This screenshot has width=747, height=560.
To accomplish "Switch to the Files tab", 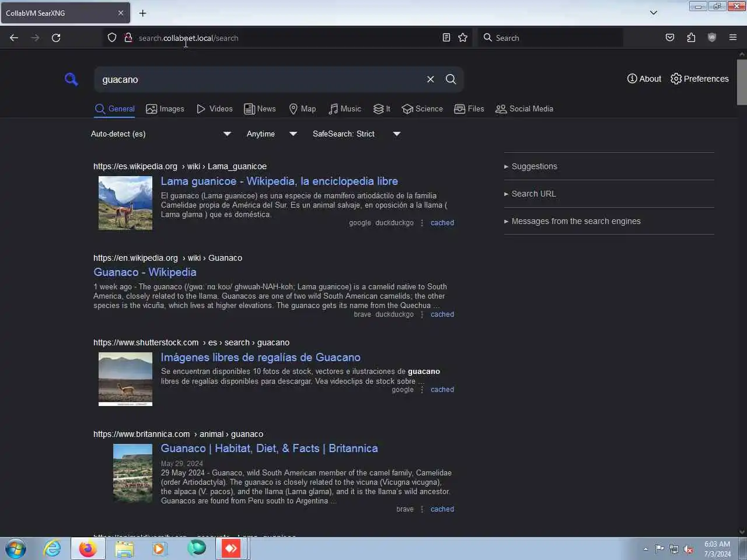I will pyautogui.click(x=469, y=109).
